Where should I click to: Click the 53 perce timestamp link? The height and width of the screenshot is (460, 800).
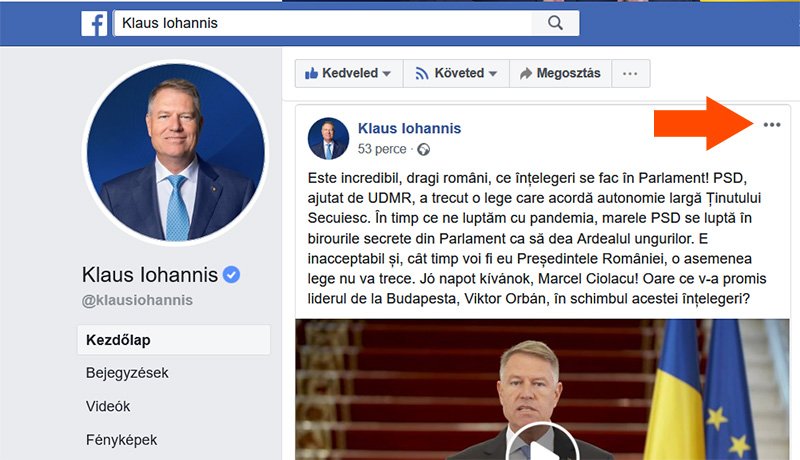[382, 149]
